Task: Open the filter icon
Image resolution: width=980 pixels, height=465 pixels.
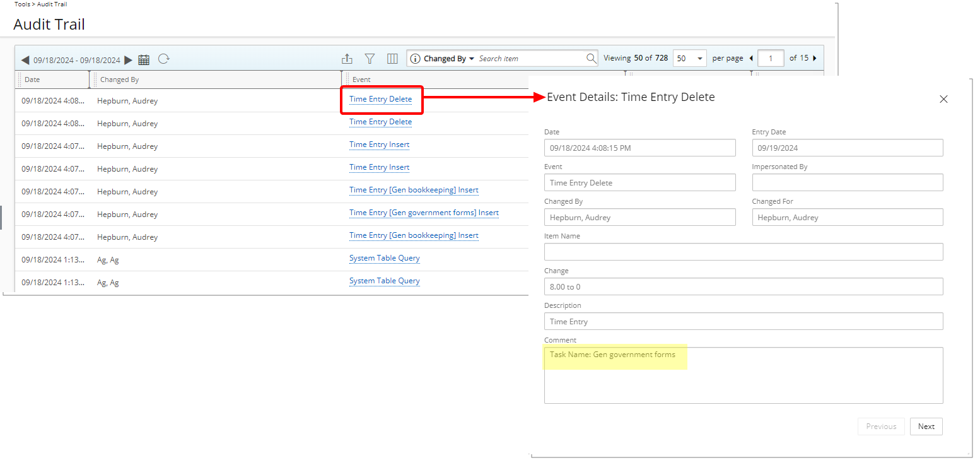Action: coord(370,58)
